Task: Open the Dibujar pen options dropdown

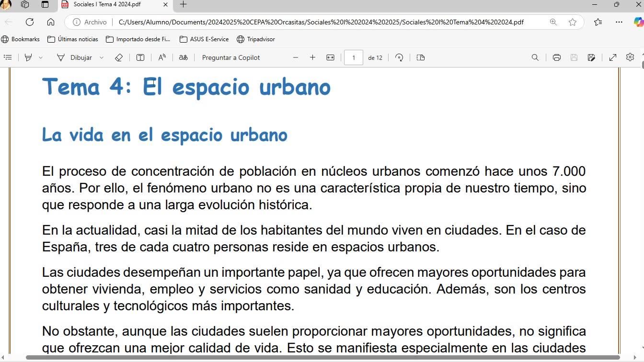Action: (102, 57)
